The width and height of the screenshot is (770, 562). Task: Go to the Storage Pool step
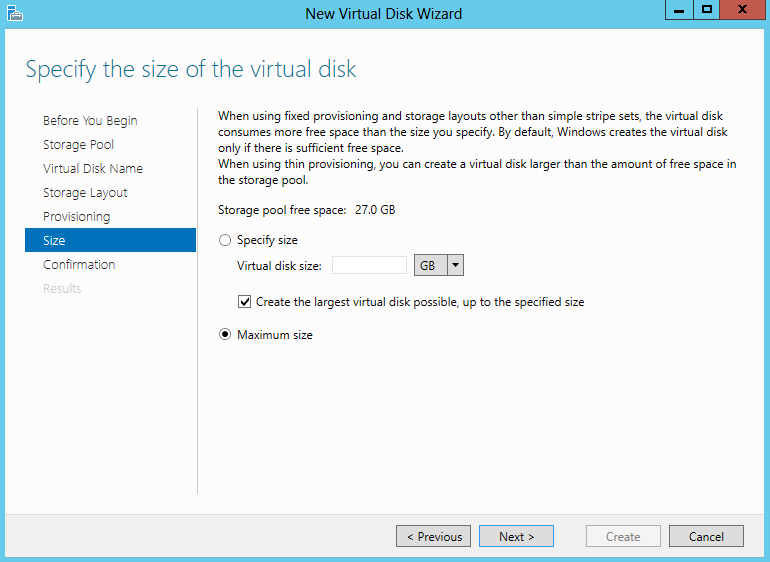pos(78,144)
